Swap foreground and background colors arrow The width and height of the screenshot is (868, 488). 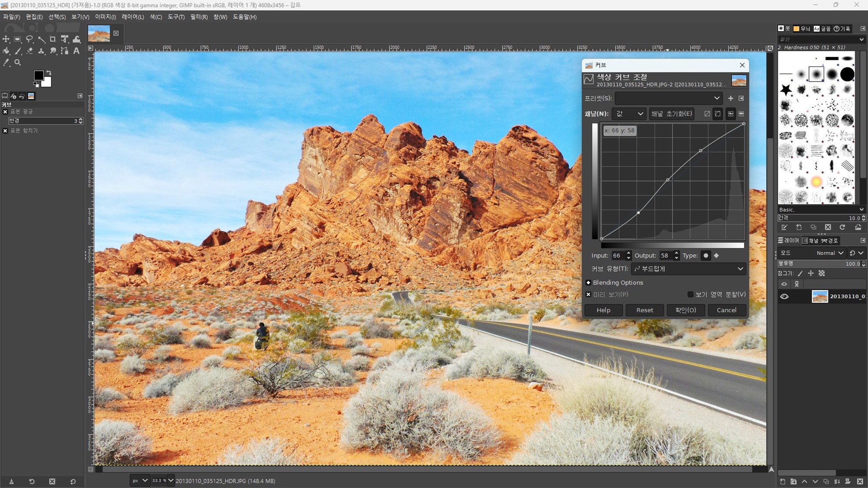pos(49,72)
